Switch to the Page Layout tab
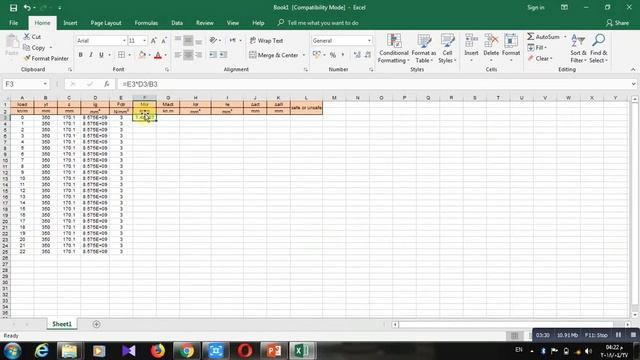640x360 pixels. (106, 23)
